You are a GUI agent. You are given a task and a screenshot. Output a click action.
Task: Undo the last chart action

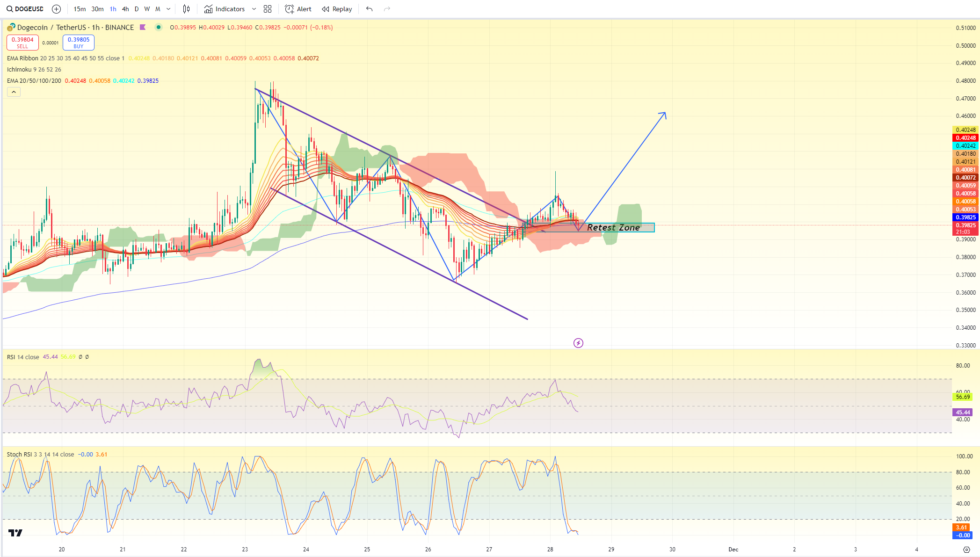(370, 9)
